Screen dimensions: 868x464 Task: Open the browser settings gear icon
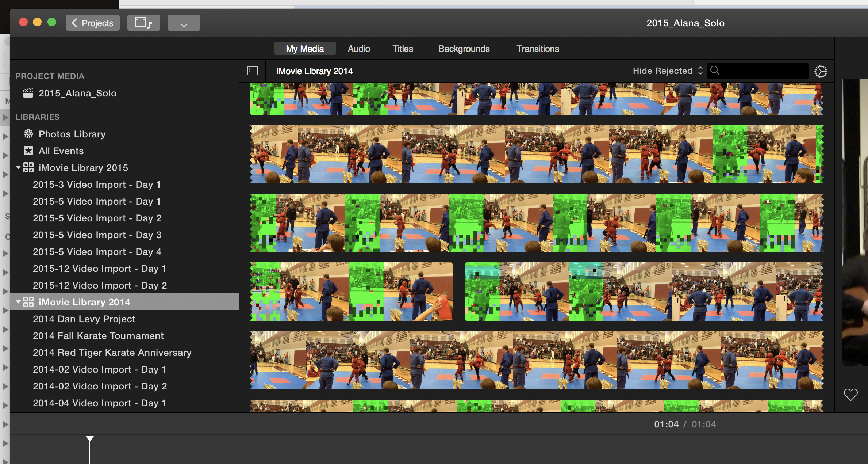coord(821,71)
